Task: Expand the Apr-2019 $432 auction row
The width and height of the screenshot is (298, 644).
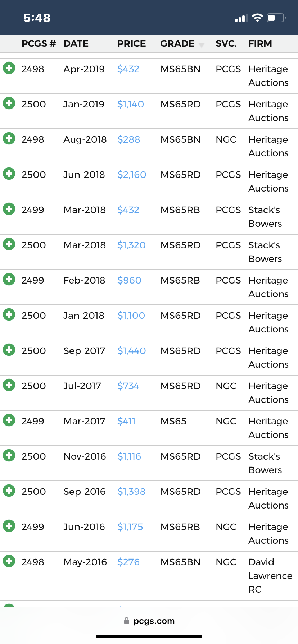Action: (9, 68)
